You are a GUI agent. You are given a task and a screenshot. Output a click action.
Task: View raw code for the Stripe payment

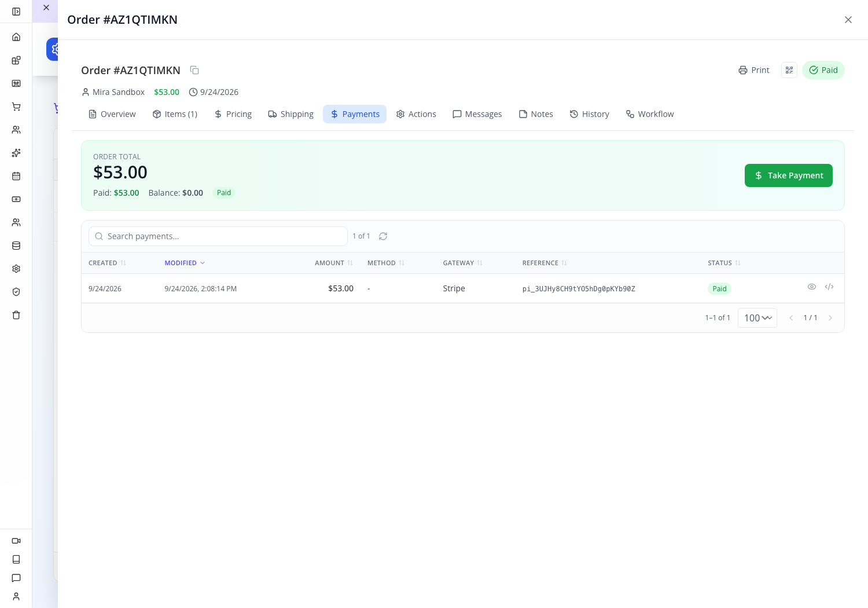click(829, 287)
